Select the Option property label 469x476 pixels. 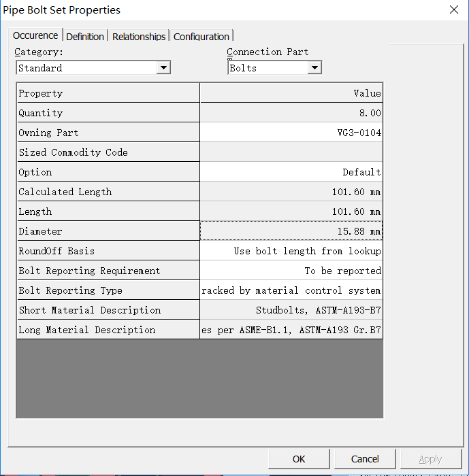[108, 172]
